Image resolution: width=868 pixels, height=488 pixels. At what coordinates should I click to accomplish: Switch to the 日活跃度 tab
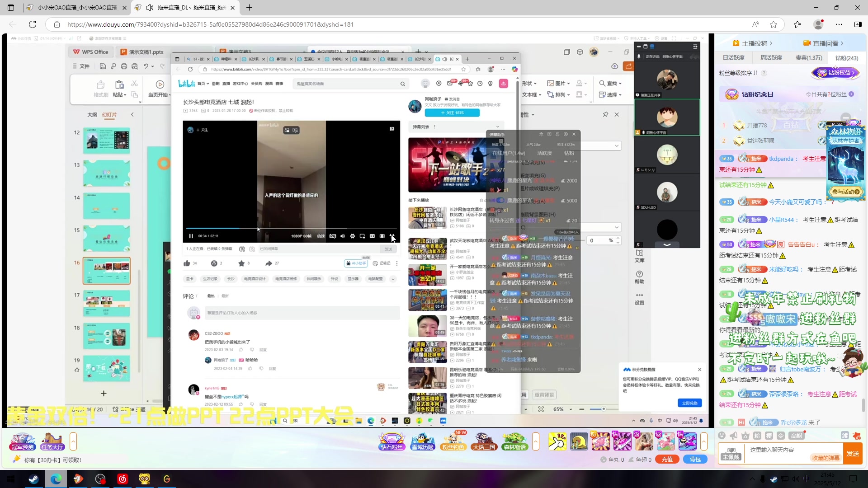pyautogui.click(x=733, y=58)
